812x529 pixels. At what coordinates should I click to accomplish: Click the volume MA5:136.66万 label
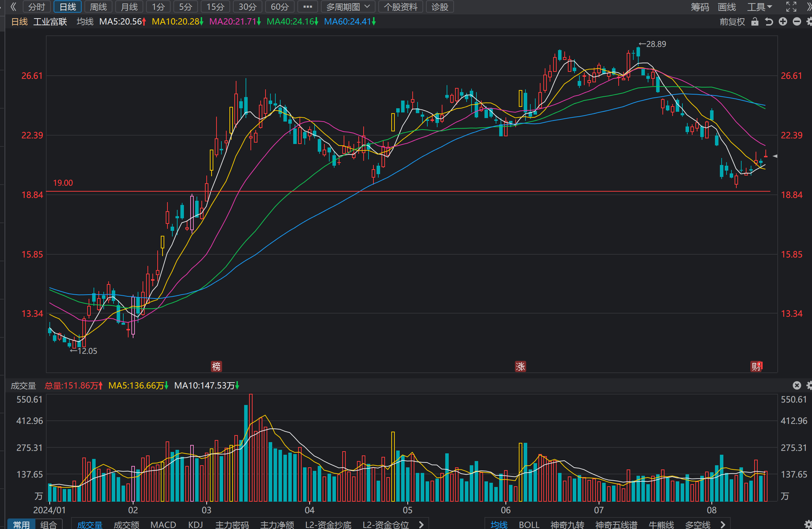(138, 386)
